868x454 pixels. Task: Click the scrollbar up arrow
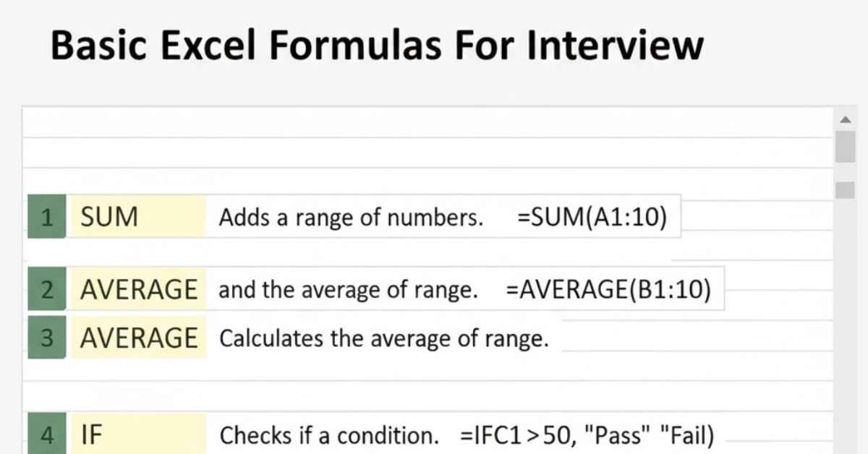(x=845, y=119)
